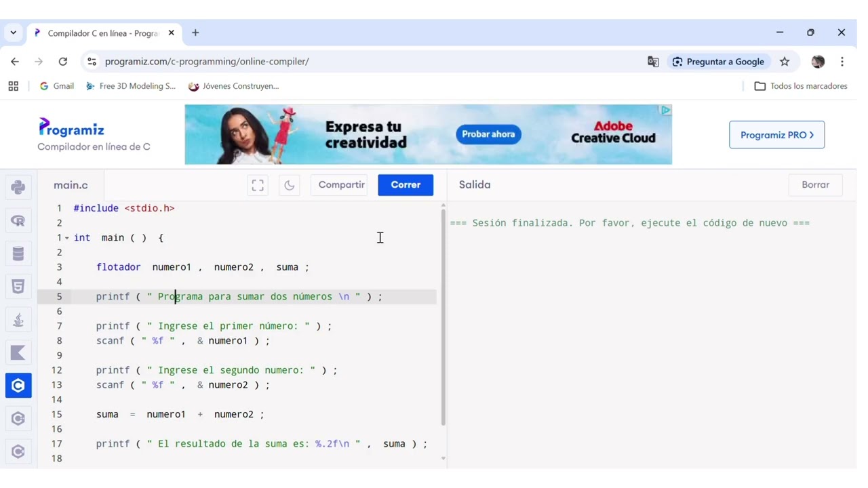Viewport: 868px width, 488px height.
Task: Open the SQL database editor icon
Action: tap(18, 253)
